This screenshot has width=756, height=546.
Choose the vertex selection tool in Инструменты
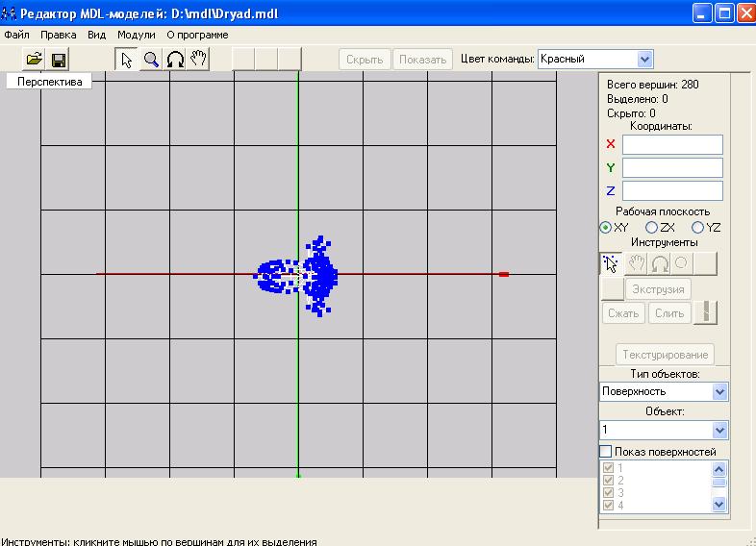(x=610, y=262)
